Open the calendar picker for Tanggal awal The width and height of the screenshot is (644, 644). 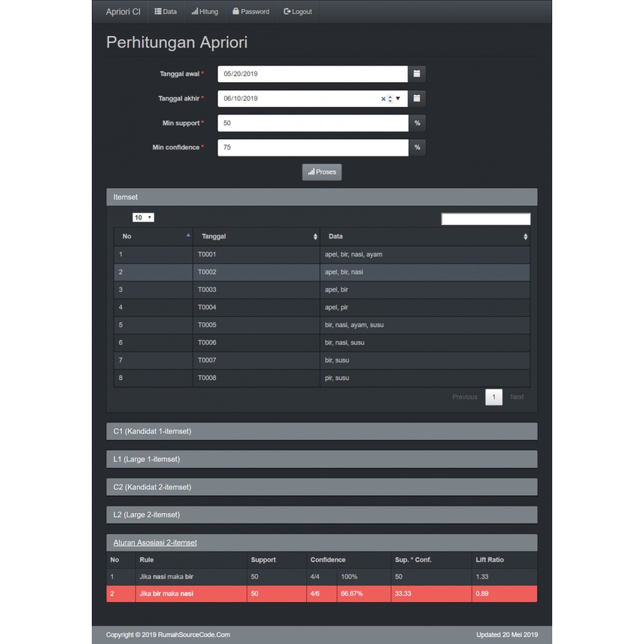coord(417,74)
